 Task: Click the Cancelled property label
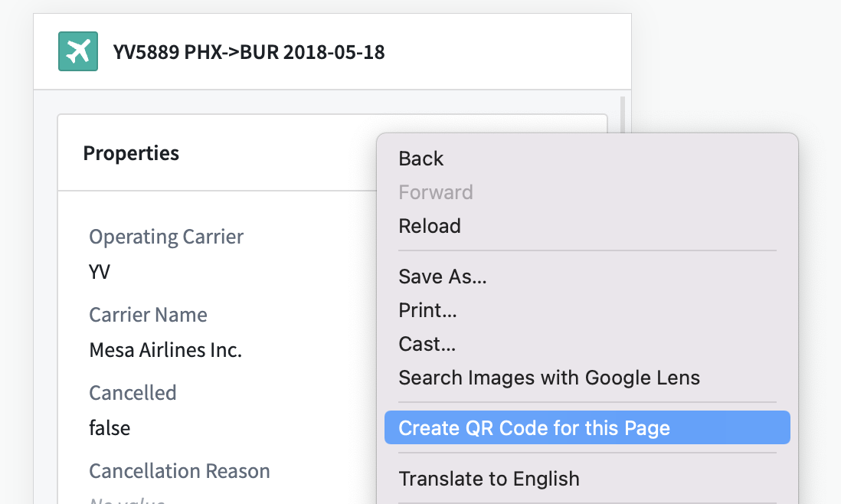pos(133,393)
